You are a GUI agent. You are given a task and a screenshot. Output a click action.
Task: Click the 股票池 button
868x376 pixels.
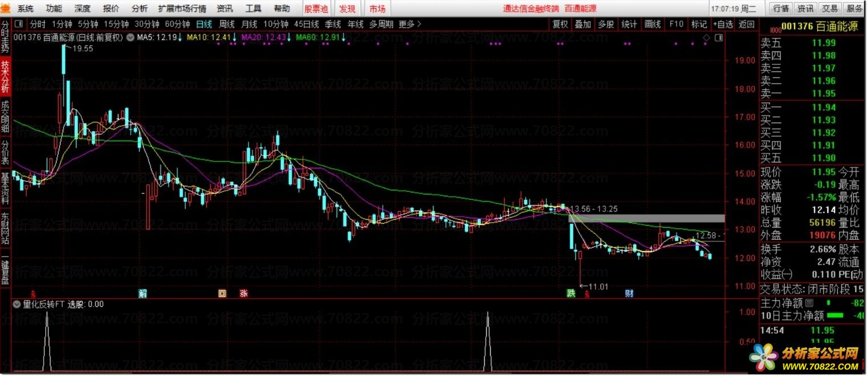tap(316, 9)
